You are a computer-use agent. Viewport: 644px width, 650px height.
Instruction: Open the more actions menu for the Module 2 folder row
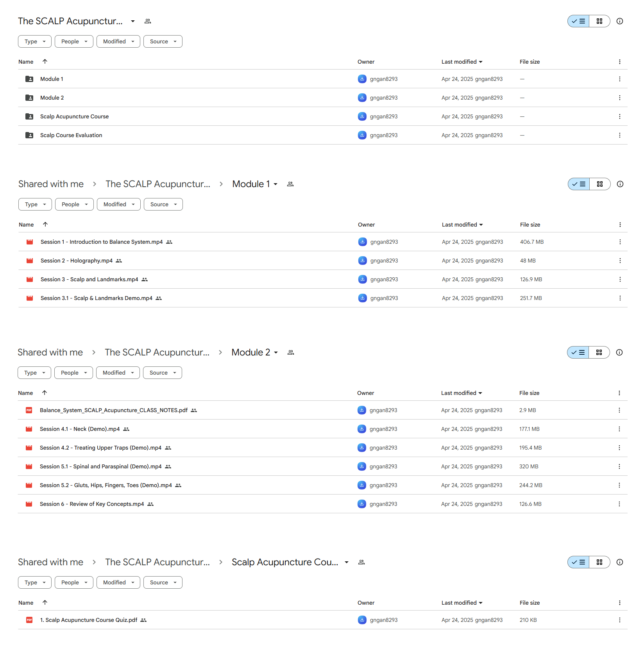pos(619,98)
